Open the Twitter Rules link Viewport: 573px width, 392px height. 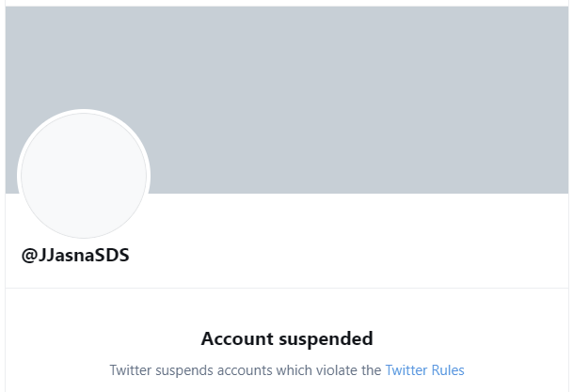[424, 370]
